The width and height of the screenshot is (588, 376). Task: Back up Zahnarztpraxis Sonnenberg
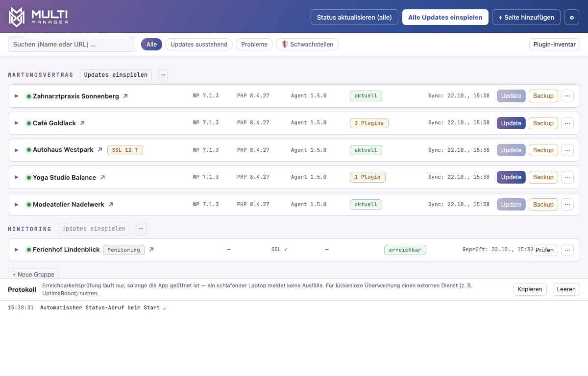pyautogui.click(x=543, y=96)
